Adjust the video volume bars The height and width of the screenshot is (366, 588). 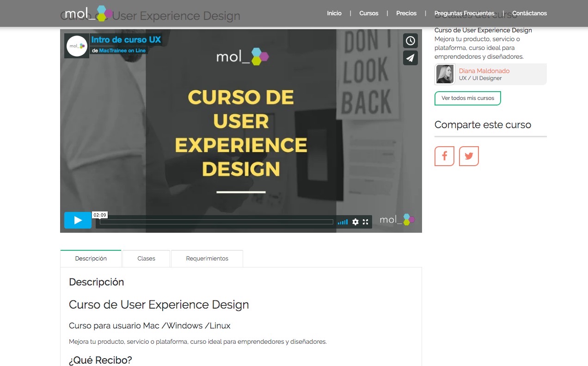tap(343, 222)
